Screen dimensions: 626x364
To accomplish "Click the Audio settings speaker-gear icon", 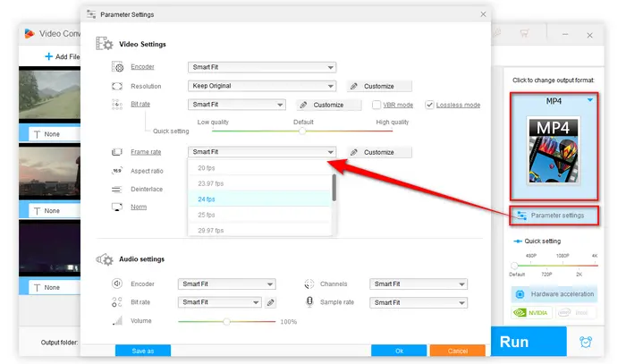I will pos(105,259).
